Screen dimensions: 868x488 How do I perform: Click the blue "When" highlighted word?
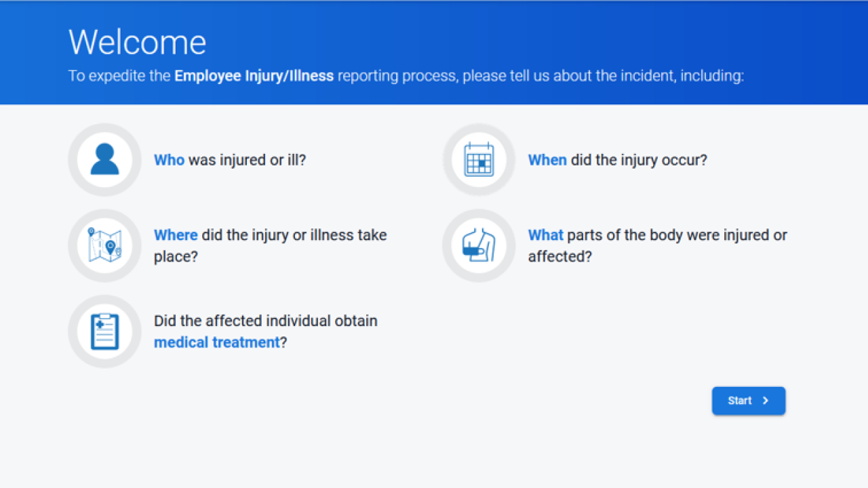(x=547, y=160)
